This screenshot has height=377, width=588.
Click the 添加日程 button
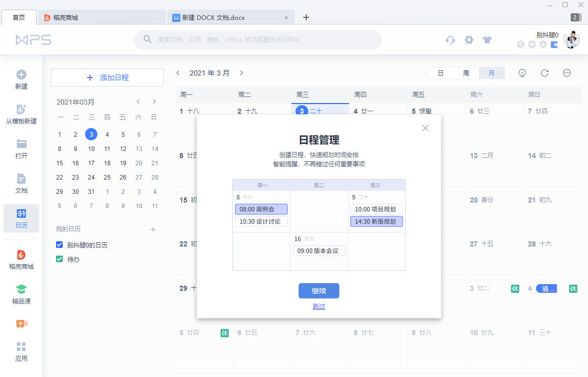[x=107, y=78]
